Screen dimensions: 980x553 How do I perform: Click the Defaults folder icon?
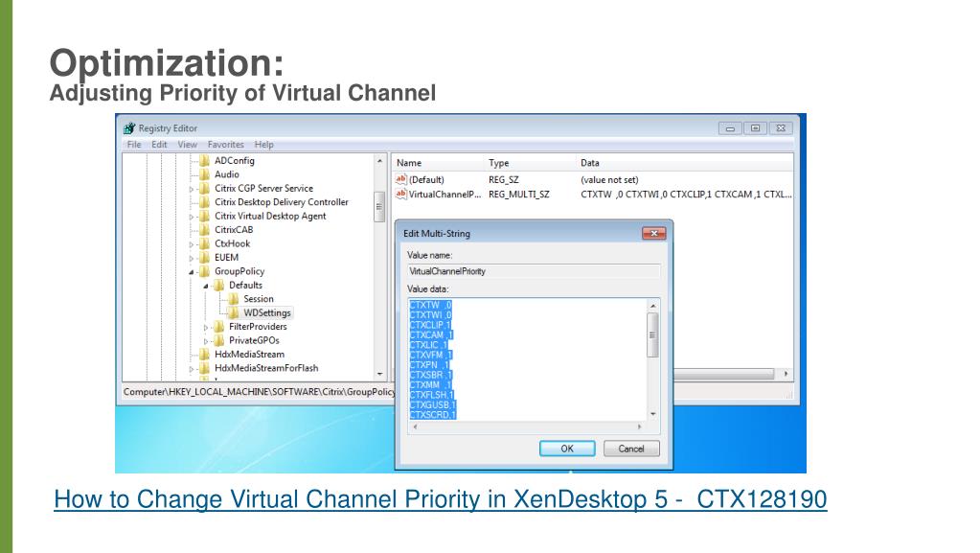point(218,286)
